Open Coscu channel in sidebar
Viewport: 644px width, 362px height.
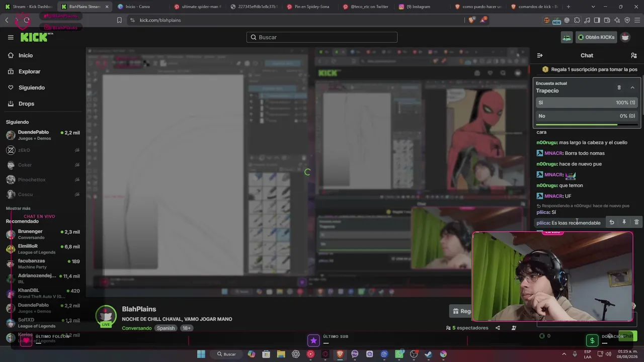pos(43,194)
